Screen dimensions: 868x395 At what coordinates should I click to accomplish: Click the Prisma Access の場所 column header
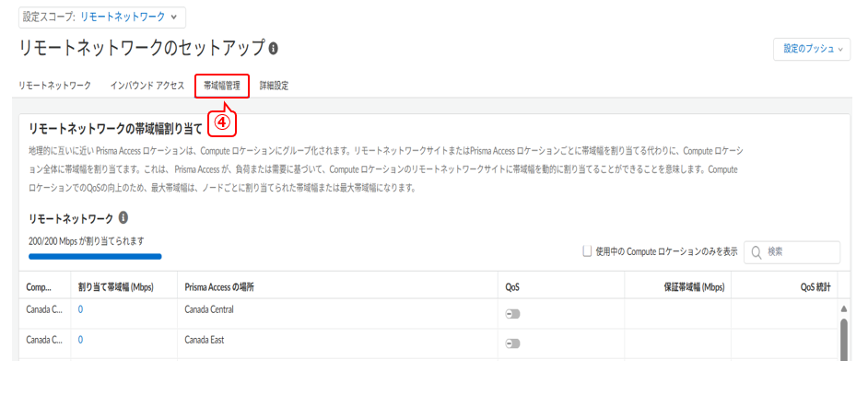tap(220, 287)
